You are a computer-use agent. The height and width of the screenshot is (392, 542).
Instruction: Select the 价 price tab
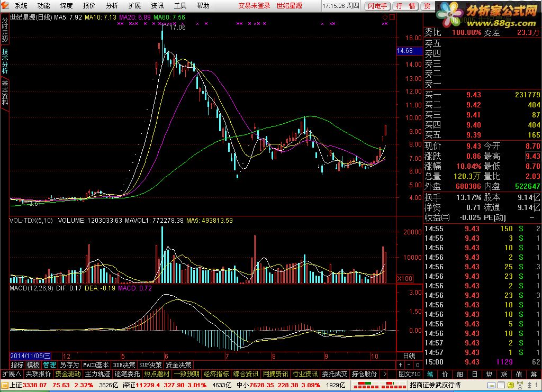point(445,374)
